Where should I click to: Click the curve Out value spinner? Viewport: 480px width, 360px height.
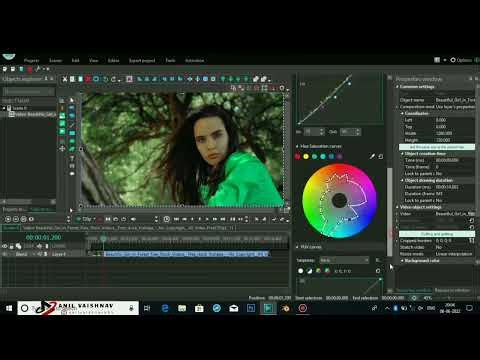pos(350,132)
